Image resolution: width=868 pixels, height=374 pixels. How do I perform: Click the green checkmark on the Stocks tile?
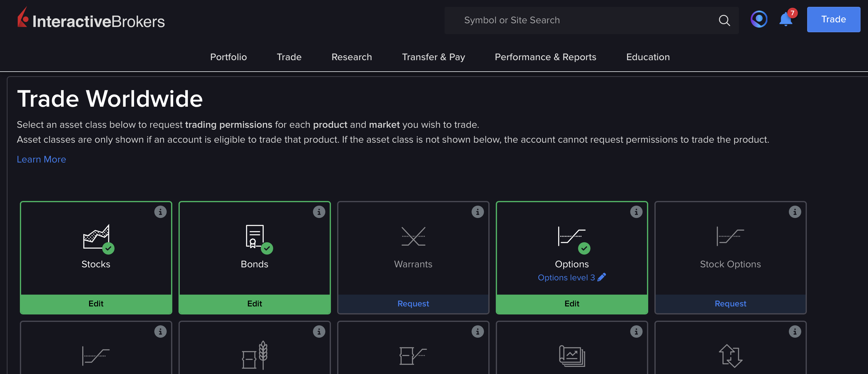point(108,248)
